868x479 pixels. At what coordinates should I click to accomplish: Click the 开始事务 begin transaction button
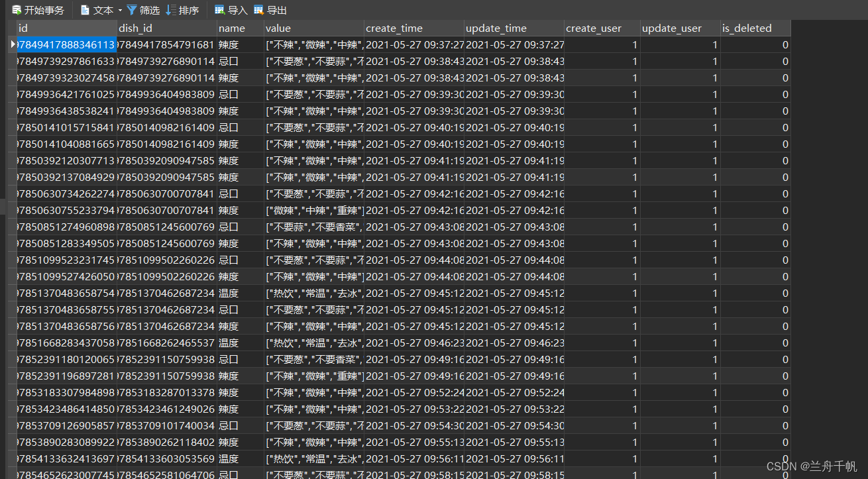click(x=38, y=10)
